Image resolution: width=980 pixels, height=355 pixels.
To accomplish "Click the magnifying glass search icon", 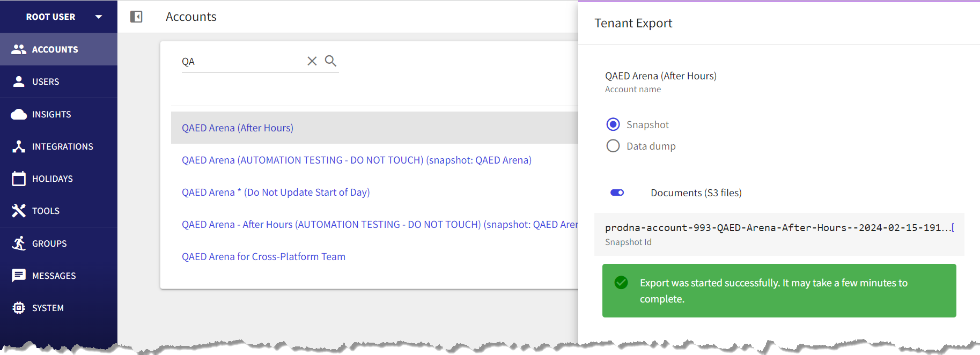I will coord(331,61).
